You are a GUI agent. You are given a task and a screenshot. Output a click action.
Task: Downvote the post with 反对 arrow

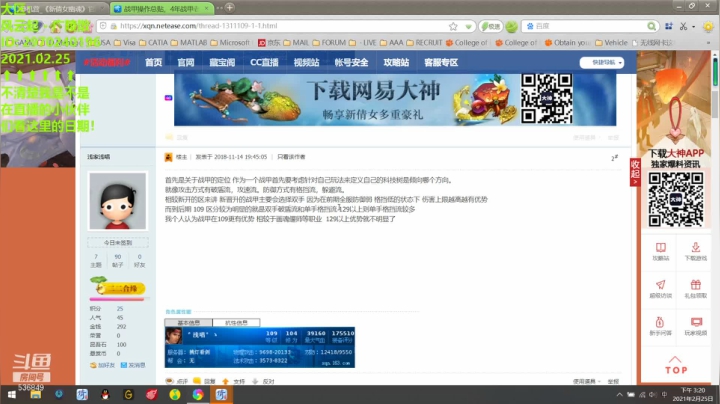pos(255,381)
